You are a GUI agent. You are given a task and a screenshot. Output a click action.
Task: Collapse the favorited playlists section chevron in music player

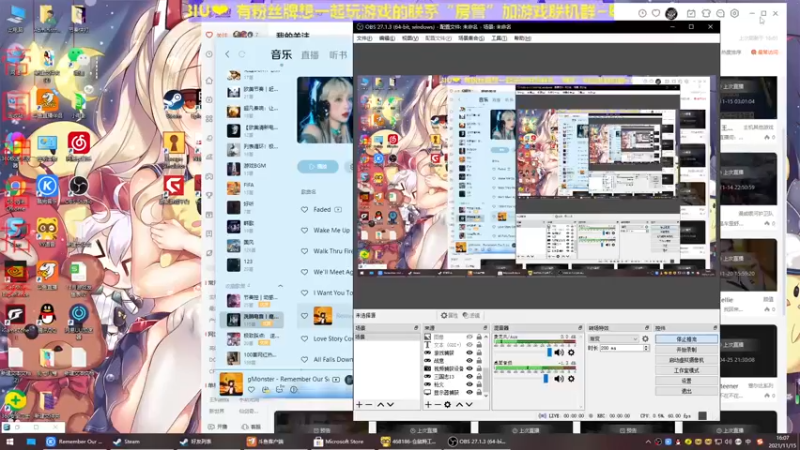click(280, 286)
